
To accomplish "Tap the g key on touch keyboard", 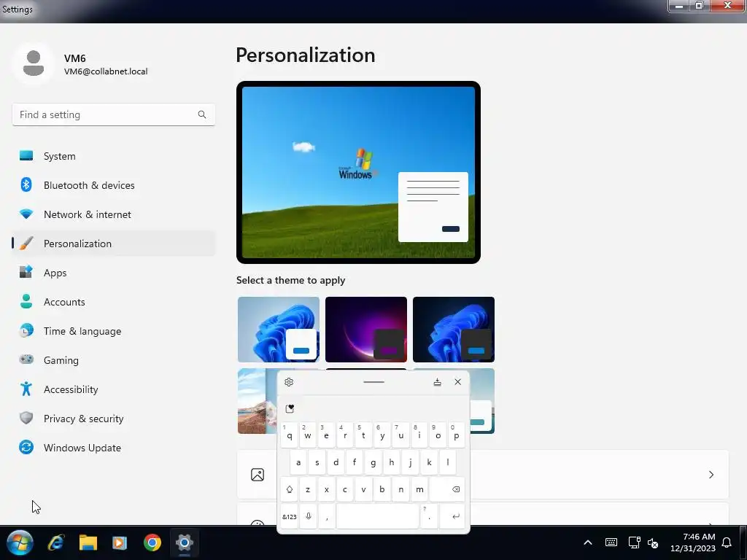I will [x=373, y=462].
